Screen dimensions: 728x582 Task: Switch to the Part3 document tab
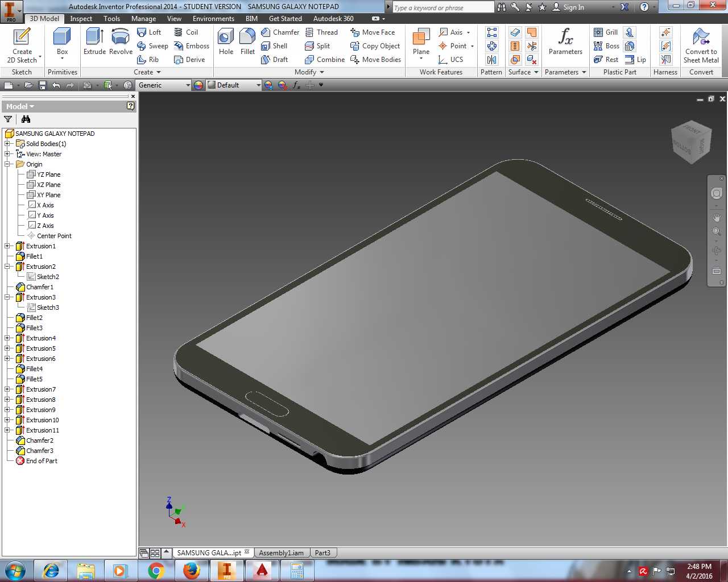[x=322, y=553]
